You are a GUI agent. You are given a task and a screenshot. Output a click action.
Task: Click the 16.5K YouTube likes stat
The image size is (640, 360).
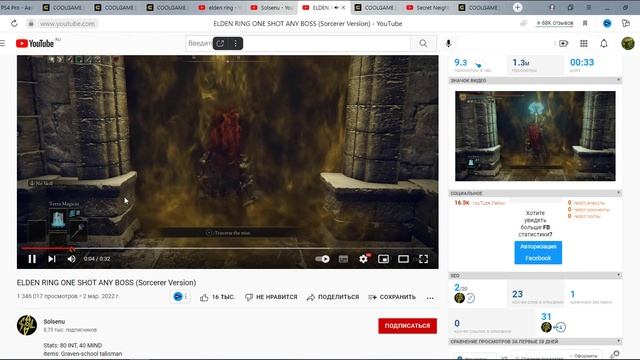pos(480,203)
